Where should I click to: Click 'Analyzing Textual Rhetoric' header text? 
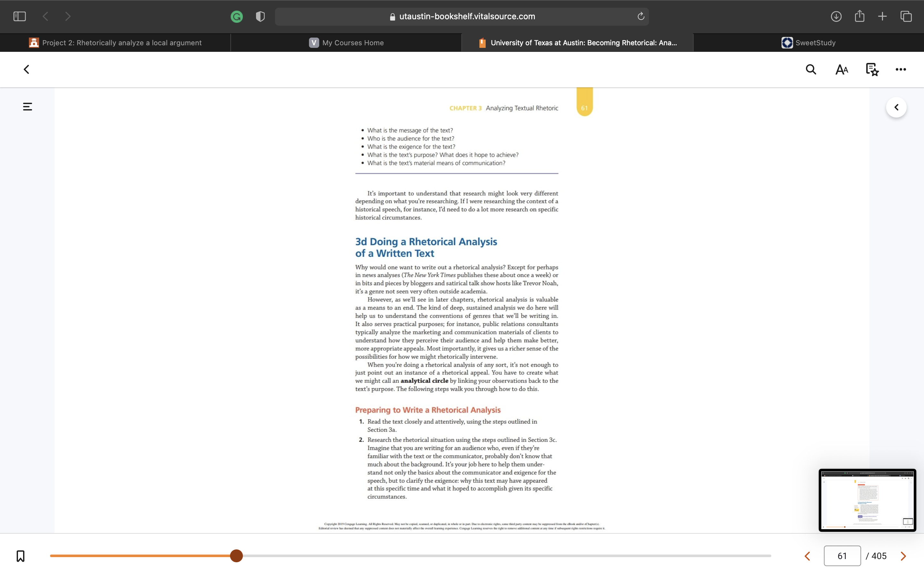click(x=522, y=108)
